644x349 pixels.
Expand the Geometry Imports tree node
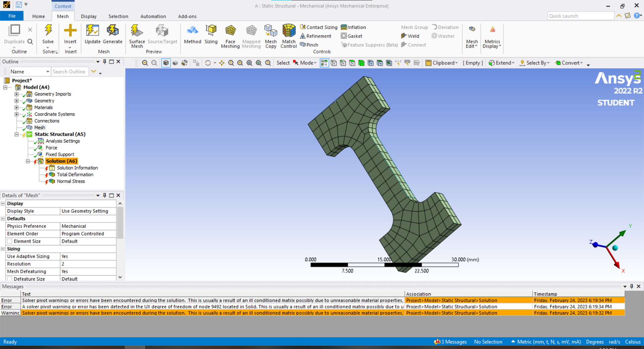16,94
